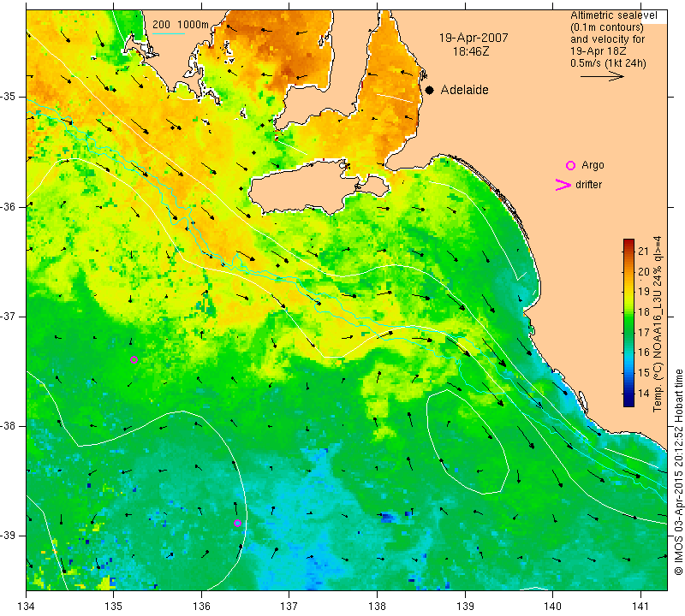Click the black Adelaide city marker dot

[430, 90]
